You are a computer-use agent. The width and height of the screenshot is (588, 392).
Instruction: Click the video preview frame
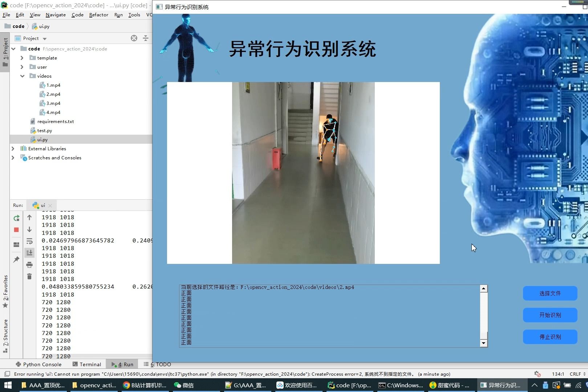click(x=303, y=173)
